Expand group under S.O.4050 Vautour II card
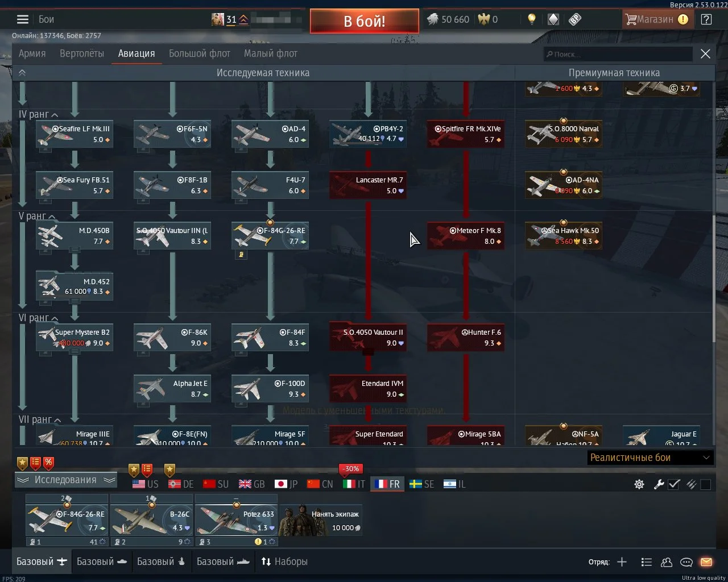728x582 pixels. click(368, 352)
